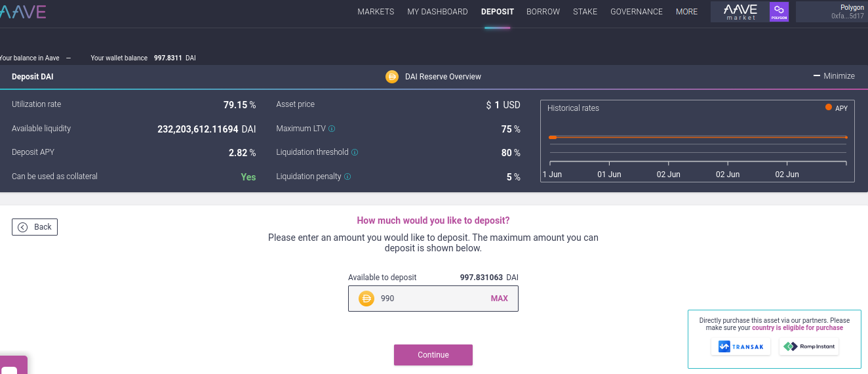Viewport: 868px width, 374px height.
Task: Open the Polygon wallet address menu
Action: (x=832, y=11)
